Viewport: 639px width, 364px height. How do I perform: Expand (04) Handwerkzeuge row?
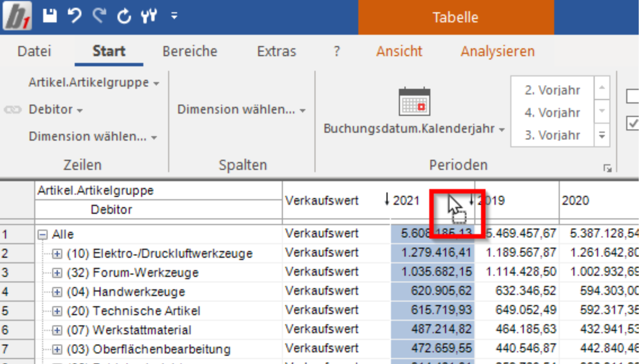coord(57,292)
